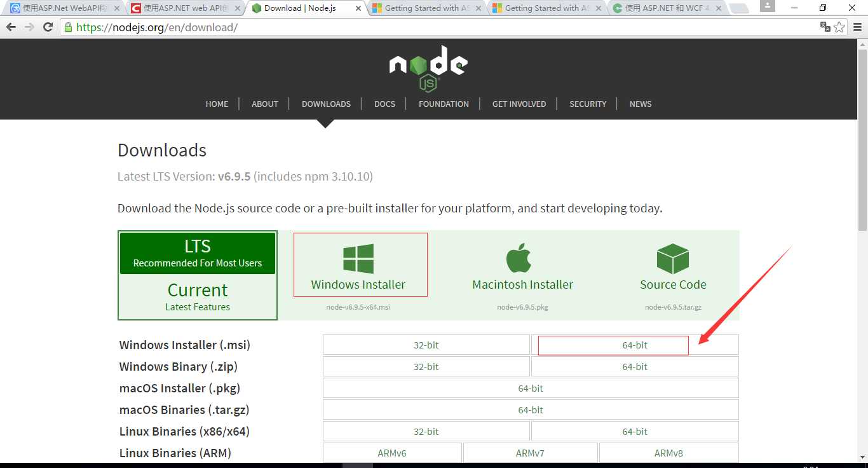Go back with the browser back arrow
This screenshot has height=468, width=868.
11,27
